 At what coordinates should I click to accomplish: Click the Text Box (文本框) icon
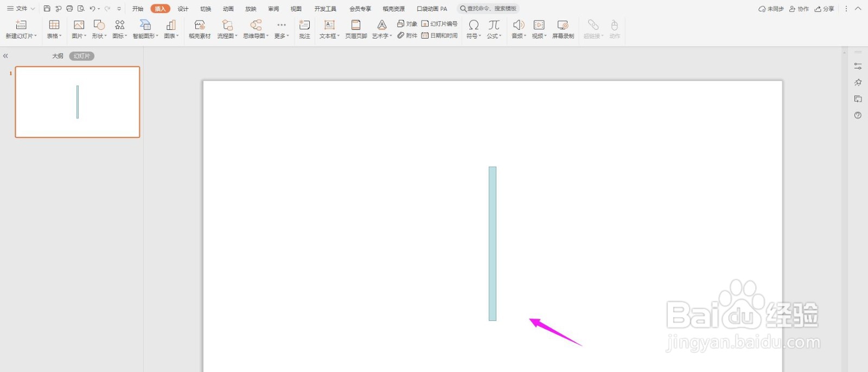tap(329, 25)
